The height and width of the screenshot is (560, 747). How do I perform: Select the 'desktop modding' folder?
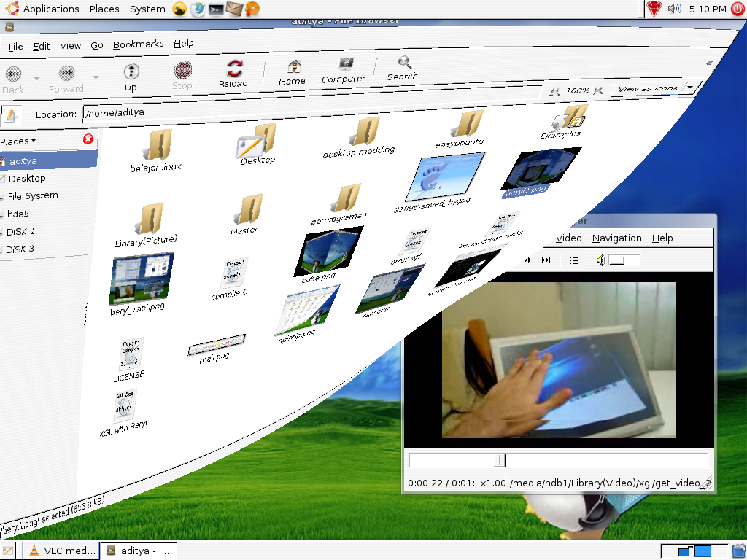(360, 137)
